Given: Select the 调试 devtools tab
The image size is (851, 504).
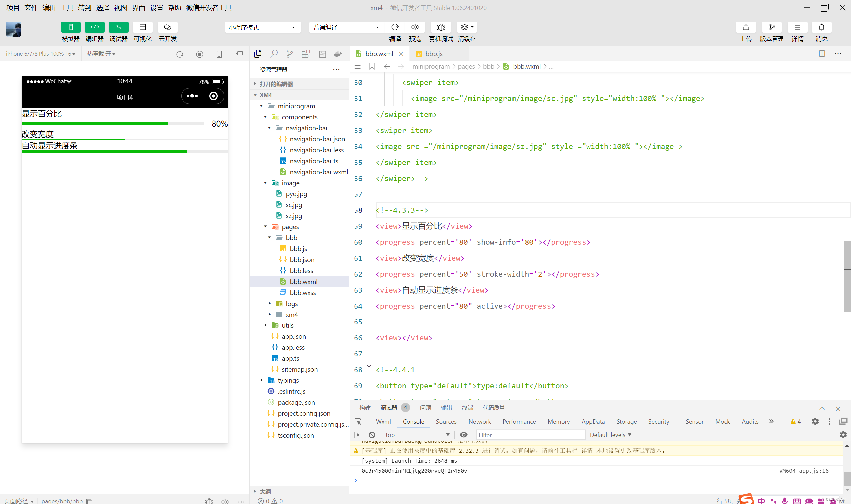Looking at the screenshot, I should (x=389, y=407).
